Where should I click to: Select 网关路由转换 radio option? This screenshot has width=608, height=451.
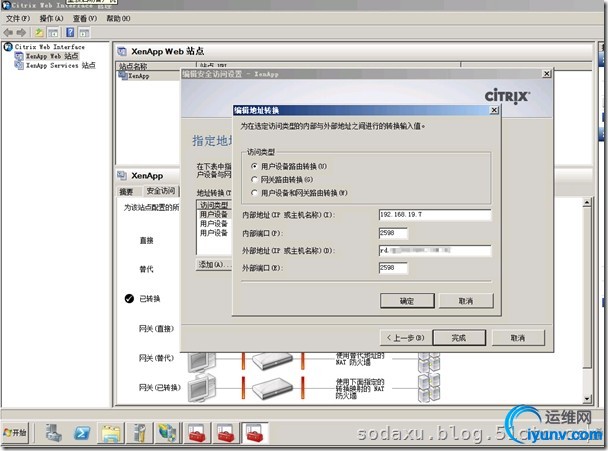[x=254, y=180]
